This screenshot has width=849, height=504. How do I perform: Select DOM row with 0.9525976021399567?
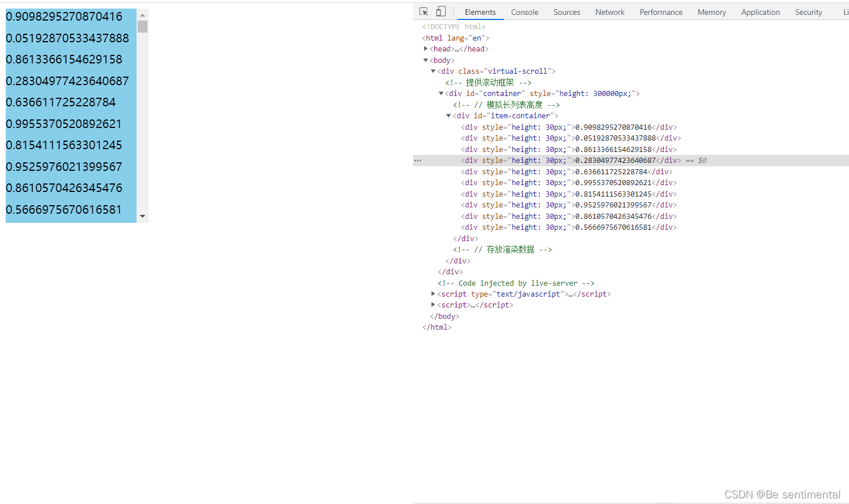coord(568,205)
